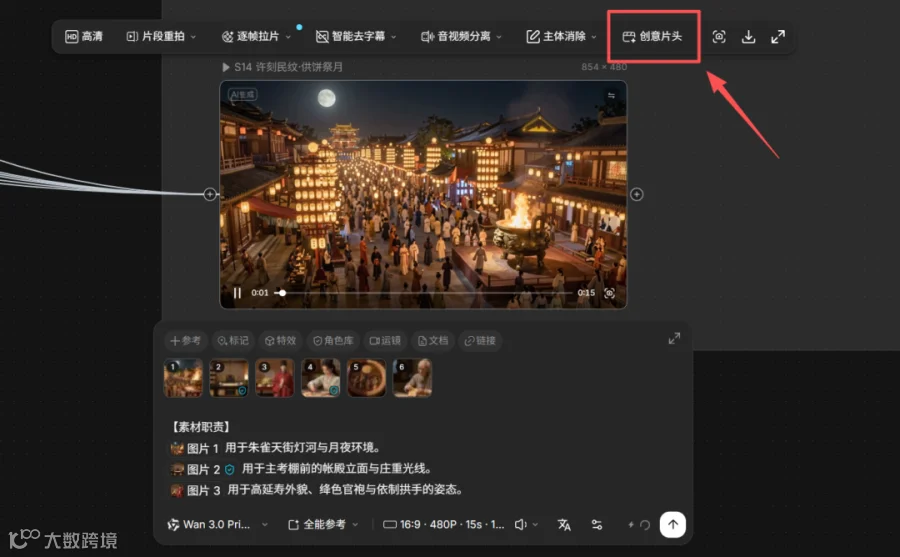Open the 音视频分离 dropdown
This screenshot has width=900, height=557.
tap(461, 37)
